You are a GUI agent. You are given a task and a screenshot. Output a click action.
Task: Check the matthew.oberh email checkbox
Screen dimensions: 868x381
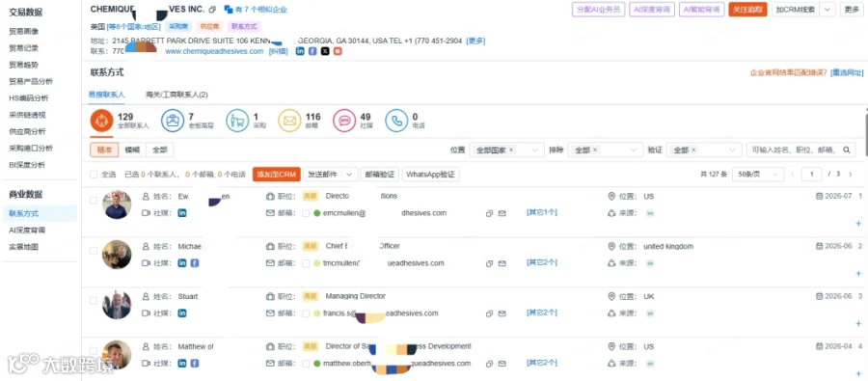point(306,364)
